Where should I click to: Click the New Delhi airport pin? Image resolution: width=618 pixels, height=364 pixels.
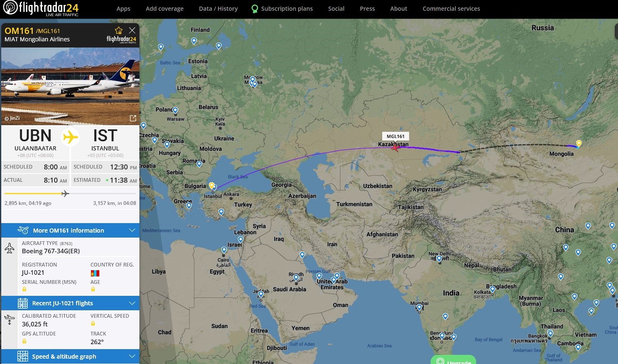click(439, 259)
